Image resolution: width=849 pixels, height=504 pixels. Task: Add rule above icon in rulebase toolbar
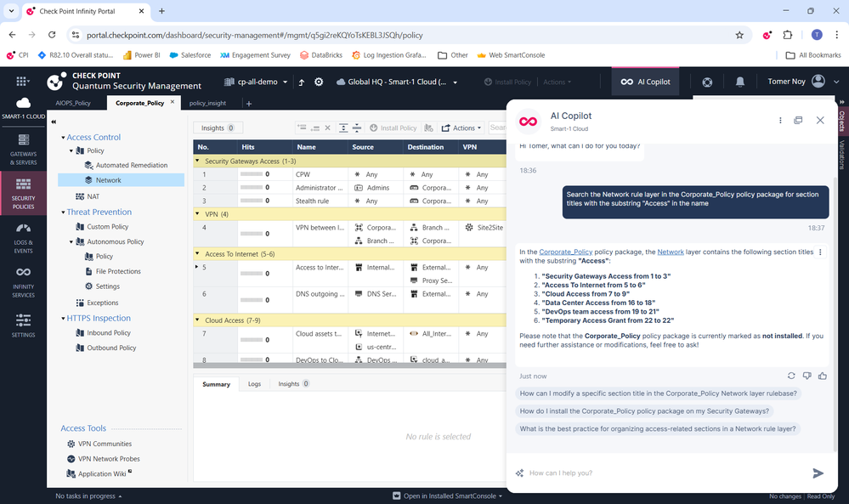tap(302, 127)
